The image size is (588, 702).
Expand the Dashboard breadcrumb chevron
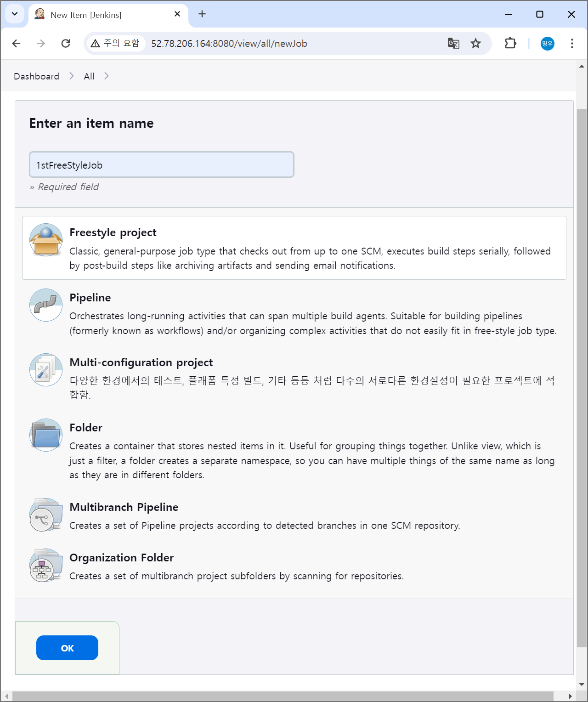72,76
